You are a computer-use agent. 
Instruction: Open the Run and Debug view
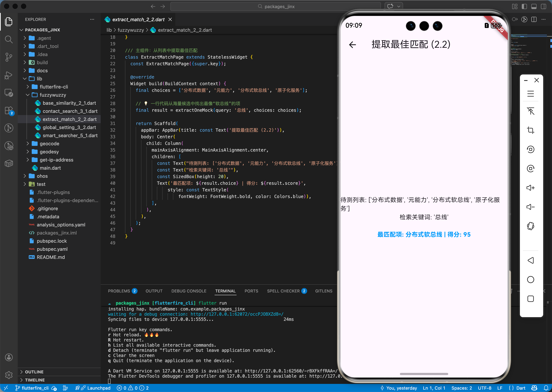point(9,75)
